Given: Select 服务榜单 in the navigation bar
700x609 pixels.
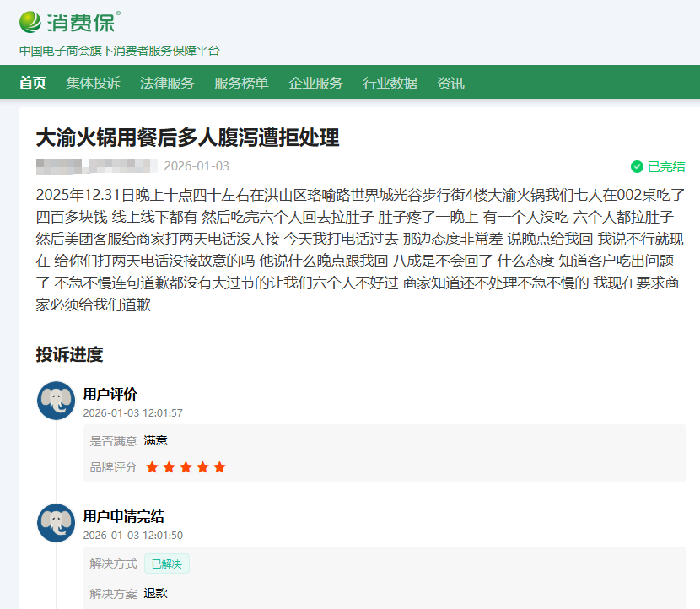Looking at the screenshot, I should coord(241,83).
